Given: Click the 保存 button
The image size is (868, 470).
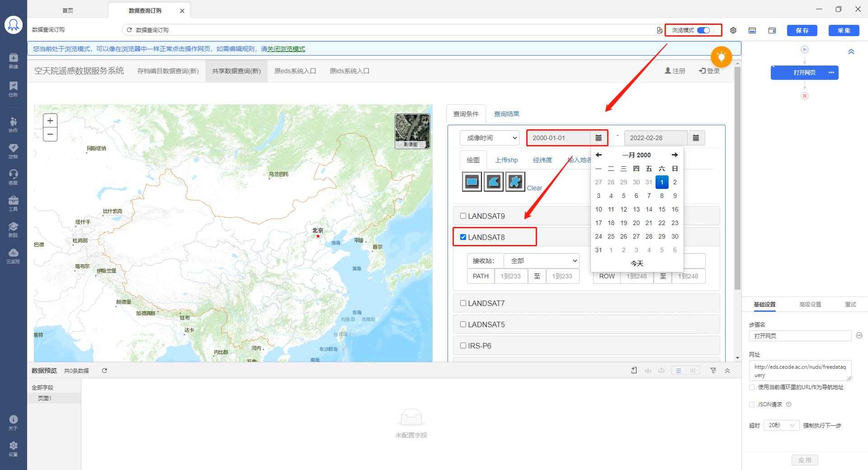Looking at the screenshot, I should pos(802,30).
